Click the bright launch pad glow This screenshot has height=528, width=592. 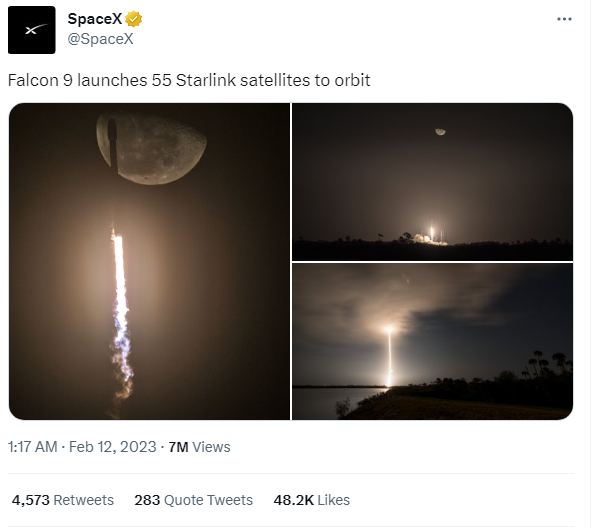(x=431, y=234)
